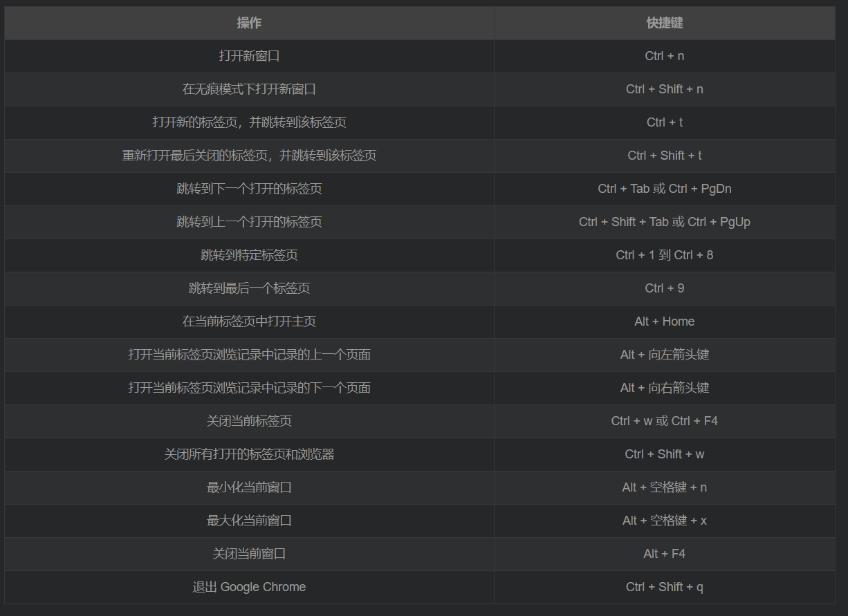Click the Ctrl + Shift + n shortcut text
848x616 pixels.
tap(665, 89)
